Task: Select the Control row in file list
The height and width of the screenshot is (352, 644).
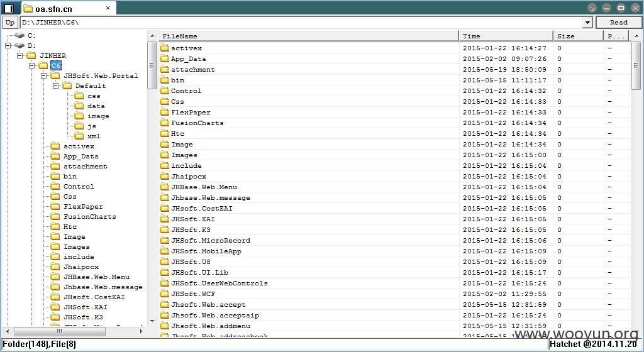Action: [394, 91]
